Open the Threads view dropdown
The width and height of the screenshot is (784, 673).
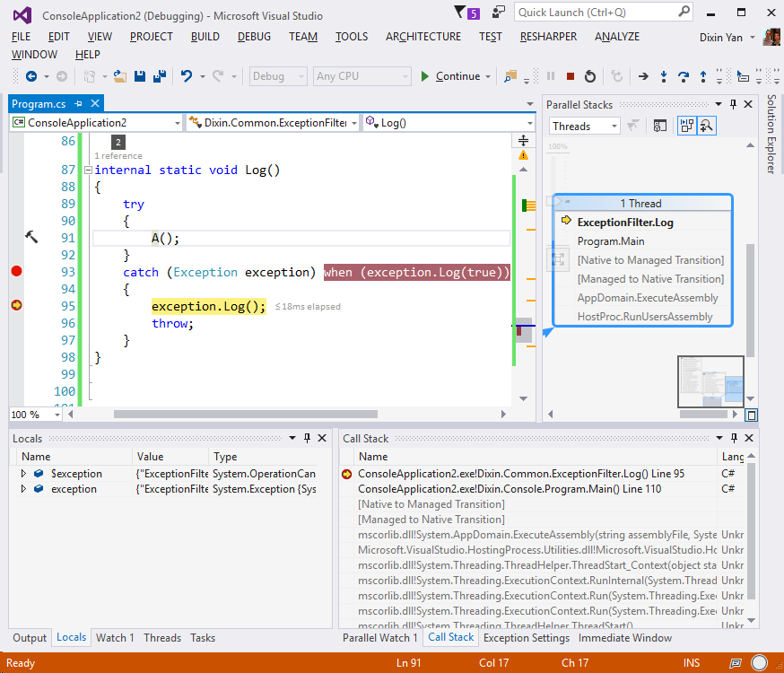[x=584, y=126]
